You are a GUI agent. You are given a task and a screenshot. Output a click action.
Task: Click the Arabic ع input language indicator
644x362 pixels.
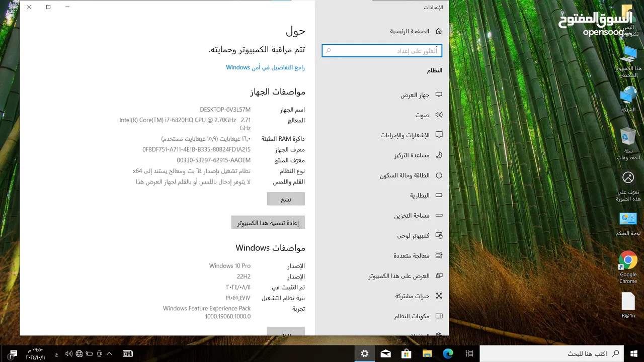56,354
